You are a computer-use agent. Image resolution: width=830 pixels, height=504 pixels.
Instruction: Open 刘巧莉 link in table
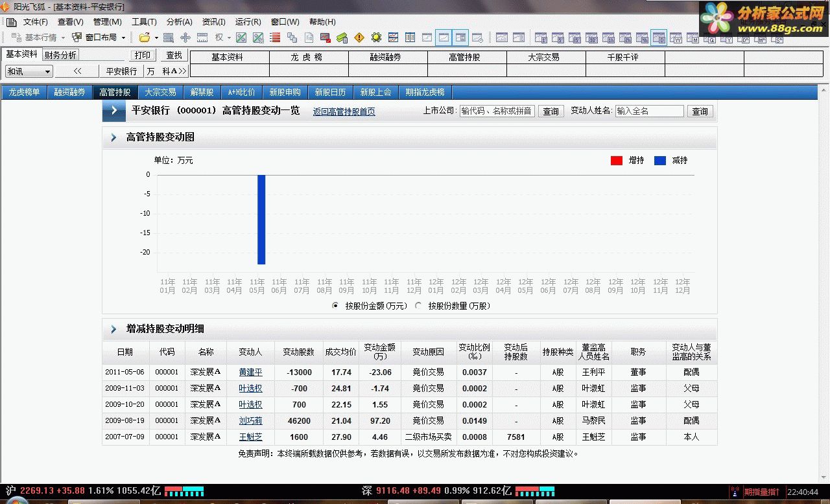click(x=250, y=421)
